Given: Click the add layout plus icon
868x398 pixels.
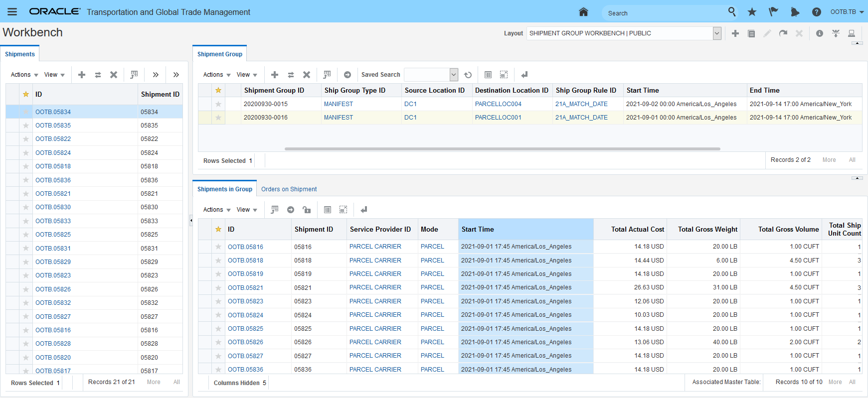Looking at the screenshot, I should pos(735,33).
